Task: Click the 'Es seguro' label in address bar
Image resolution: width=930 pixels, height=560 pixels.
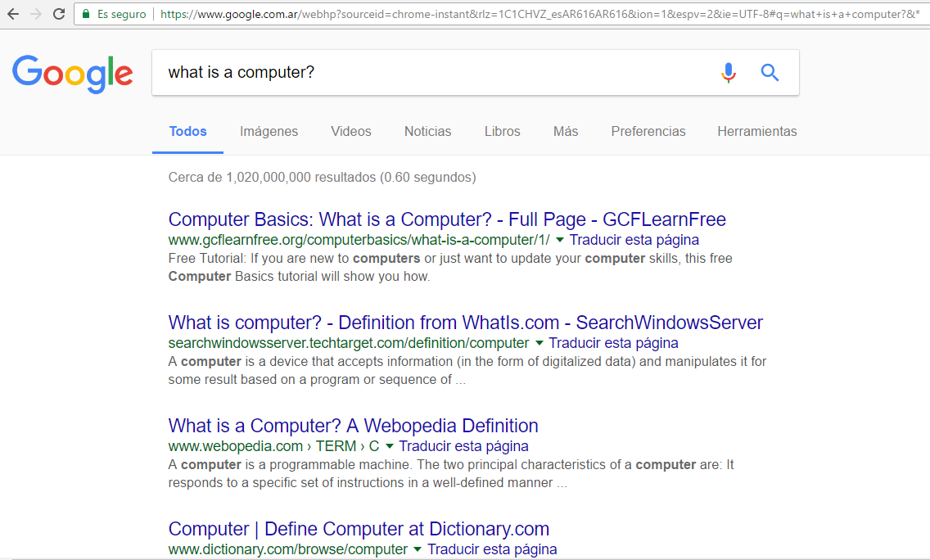Action: (122, 14)
